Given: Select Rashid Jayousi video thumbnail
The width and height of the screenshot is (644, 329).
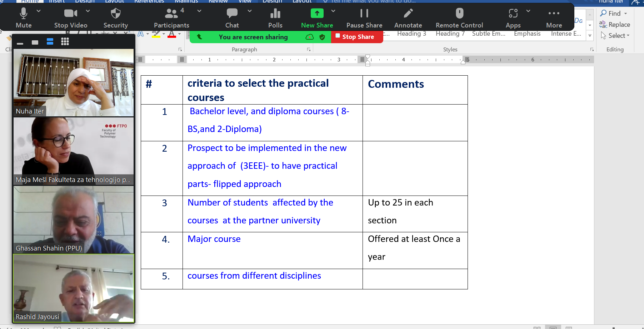Looking at the screenshot, I should [x=74, y=288].
